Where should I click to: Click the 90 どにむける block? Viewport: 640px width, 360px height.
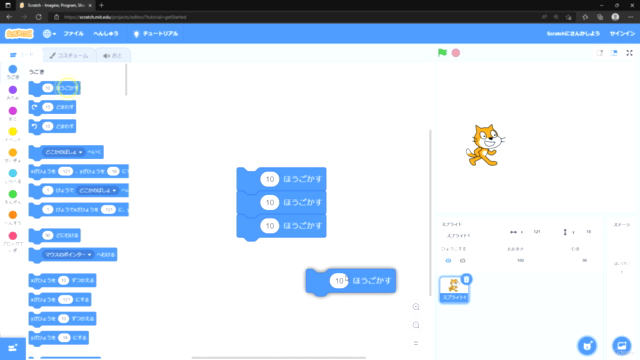click(x=55, y=236)
